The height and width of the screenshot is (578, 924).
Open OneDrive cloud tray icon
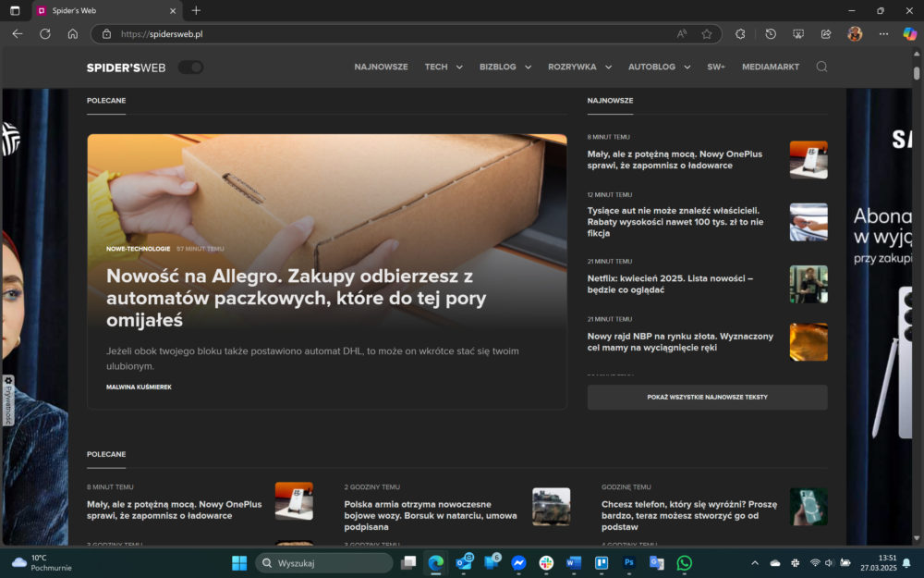tap(775, 563)
